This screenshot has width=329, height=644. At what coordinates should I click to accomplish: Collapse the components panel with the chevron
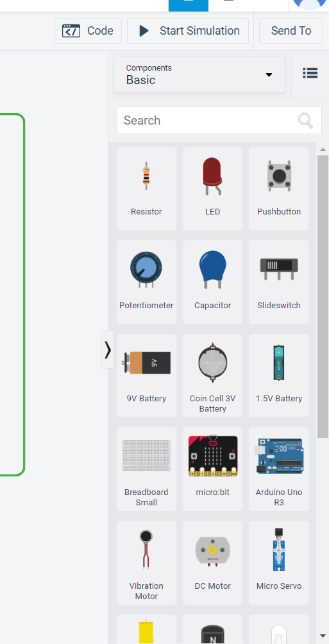(108, 349)
